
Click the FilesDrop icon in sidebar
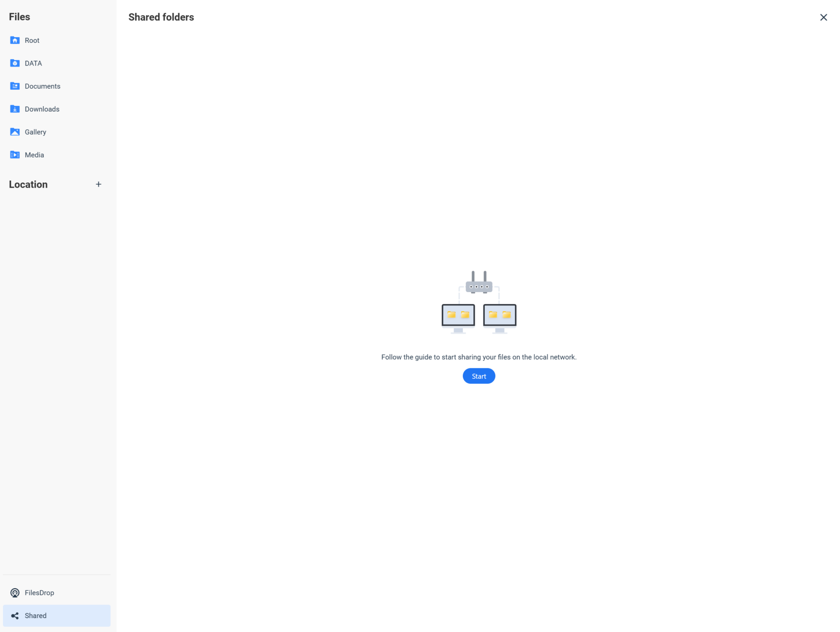pyautogui.click(x=14, y=593)
